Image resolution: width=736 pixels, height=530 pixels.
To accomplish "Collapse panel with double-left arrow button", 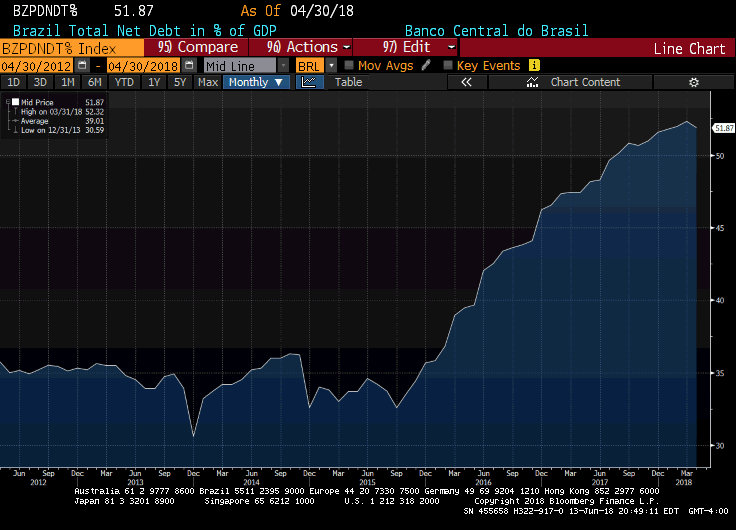I will point(466,82).
